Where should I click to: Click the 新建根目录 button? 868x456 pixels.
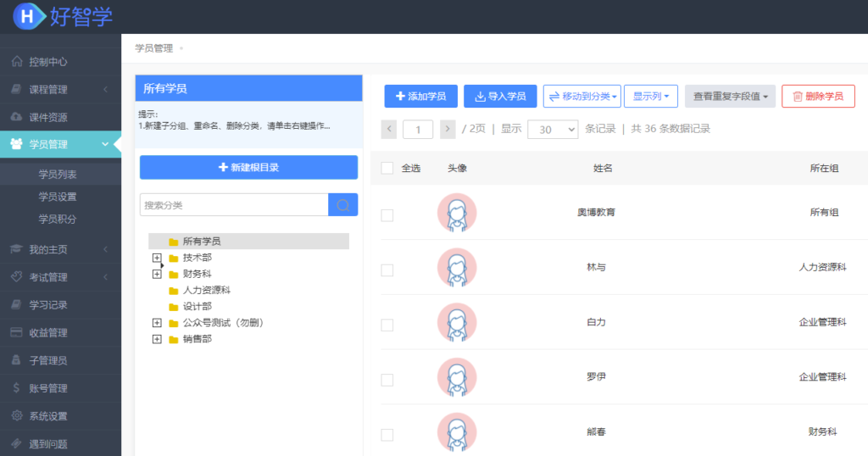coord(248,167)
